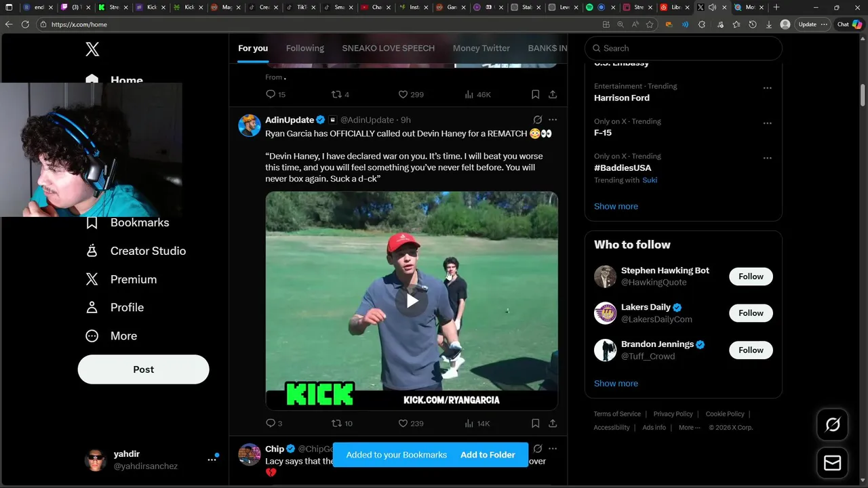Open the Copilot Chat button
The image size is (868, 488).
[850, 24]
